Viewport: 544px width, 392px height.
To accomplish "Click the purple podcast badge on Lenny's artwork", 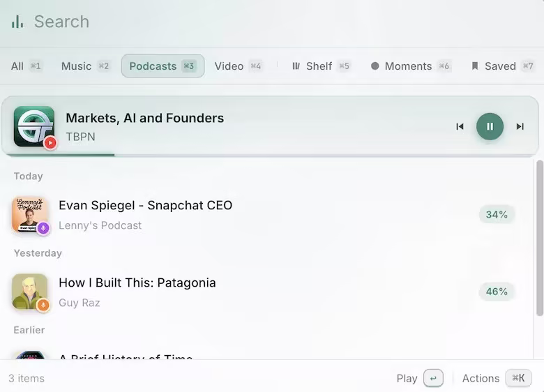I will [43, 228].
